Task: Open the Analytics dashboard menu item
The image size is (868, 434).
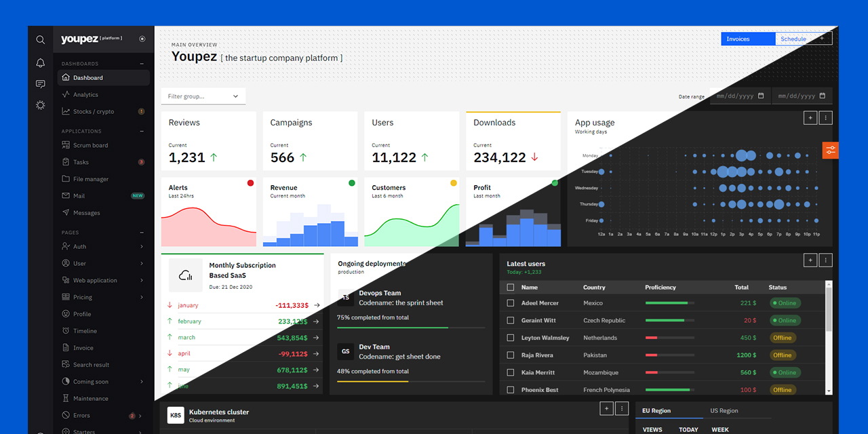Action: coord(85,95)
